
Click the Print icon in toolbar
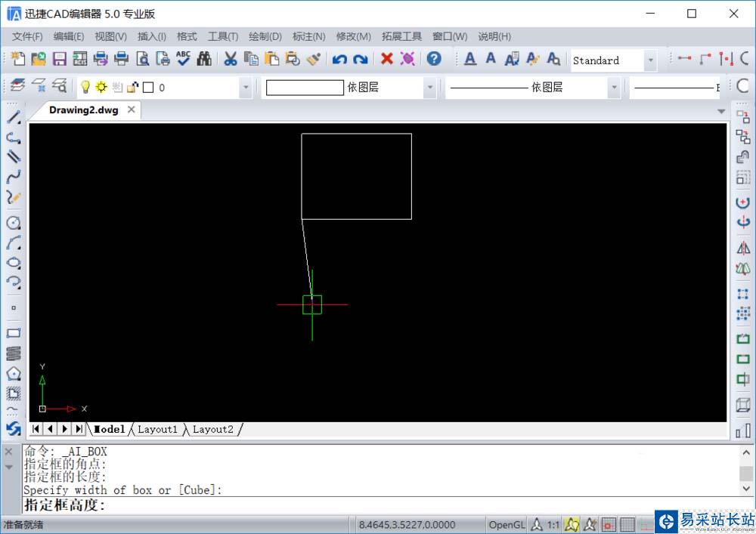(121, 59)
